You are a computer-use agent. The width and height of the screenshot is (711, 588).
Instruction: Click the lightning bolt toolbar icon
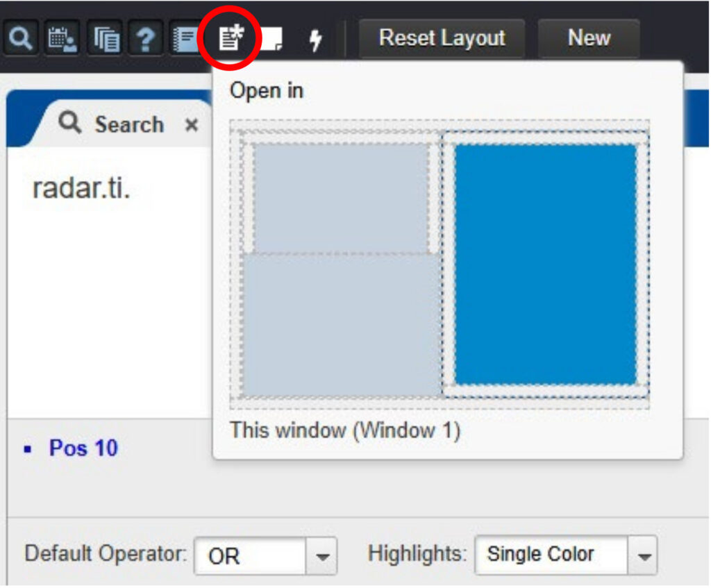click(x=315, y=40)
